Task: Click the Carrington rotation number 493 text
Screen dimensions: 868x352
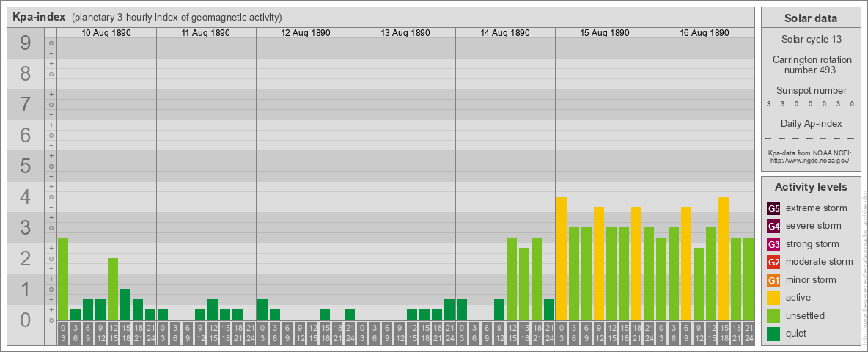Action: pos(811,65)
